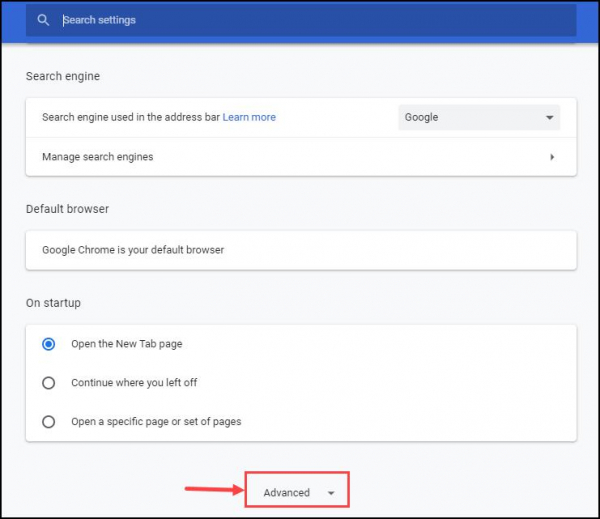This screenshot has height=519, width=600.
Task: Click the 'Open a specific page or set of pages' label
Action: 156,422
